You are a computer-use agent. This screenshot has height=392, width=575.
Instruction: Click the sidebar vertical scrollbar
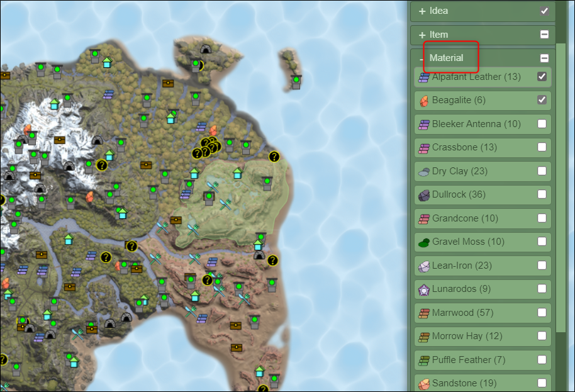pos(561,188)
